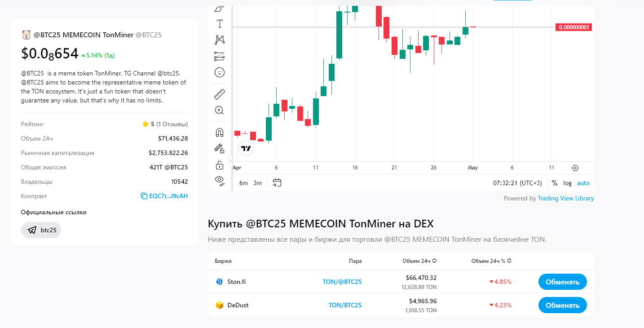Open the forecasting and measurement tools icon
644x328 pixels.
[x=220, y=56]
